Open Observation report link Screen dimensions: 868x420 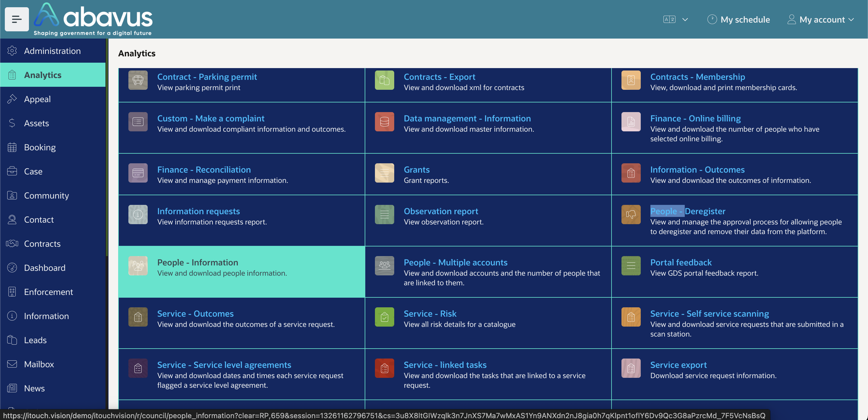click(x=441, y=211)
